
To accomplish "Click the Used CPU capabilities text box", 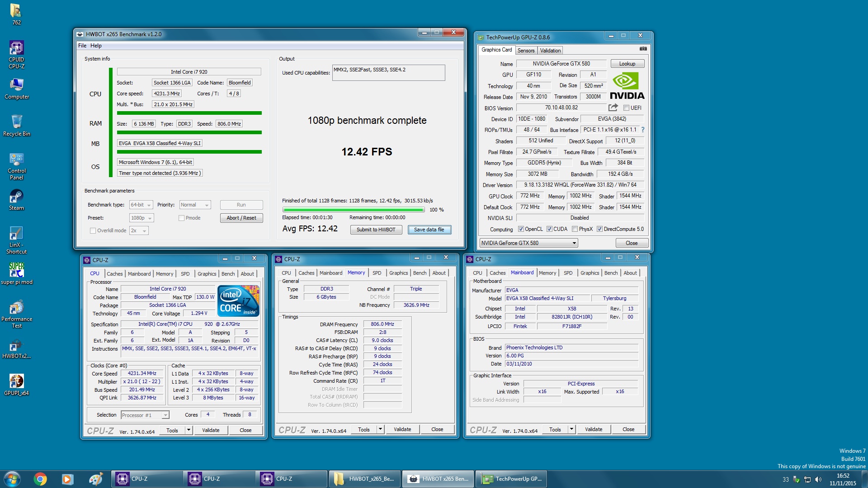I will click(388, 73).
